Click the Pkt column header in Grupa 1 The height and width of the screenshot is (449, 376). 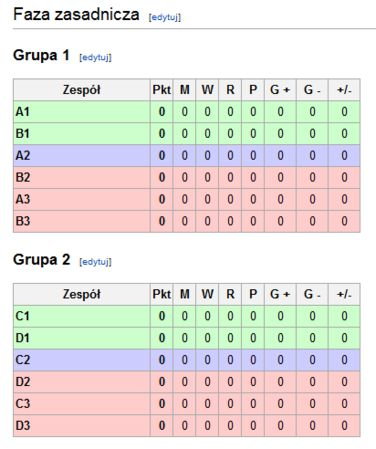tap(162, 90)
